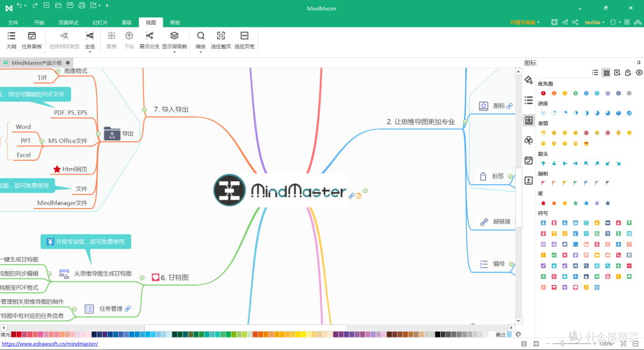Insert the red flag icon
This screenshot has height=350, width=644.
pos(543,183)
